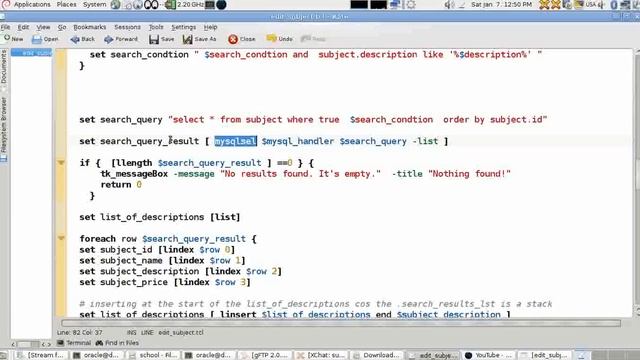This screenshot has width=640, height=360.
Task: Click the highlighted word mysqlsel in code
Action: tap(236, 141)
